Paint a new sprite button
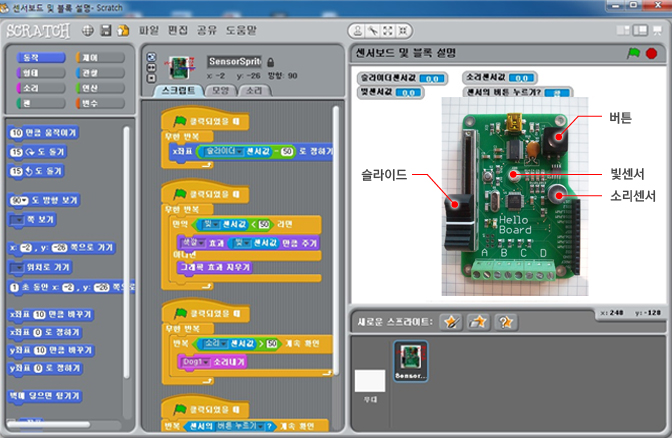The image size is (672, 438). [x=451, y=322]
